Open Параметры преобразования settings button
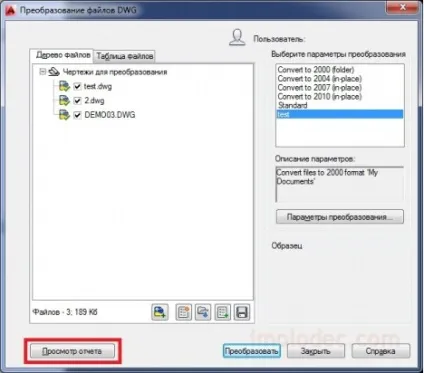424x373 pixels. pos(340,217)
